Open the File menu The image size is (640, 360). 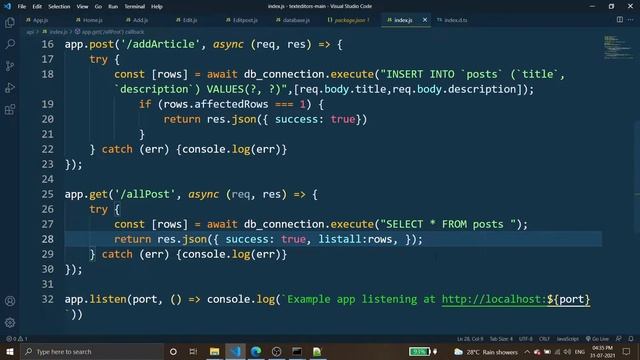point(22,7)
